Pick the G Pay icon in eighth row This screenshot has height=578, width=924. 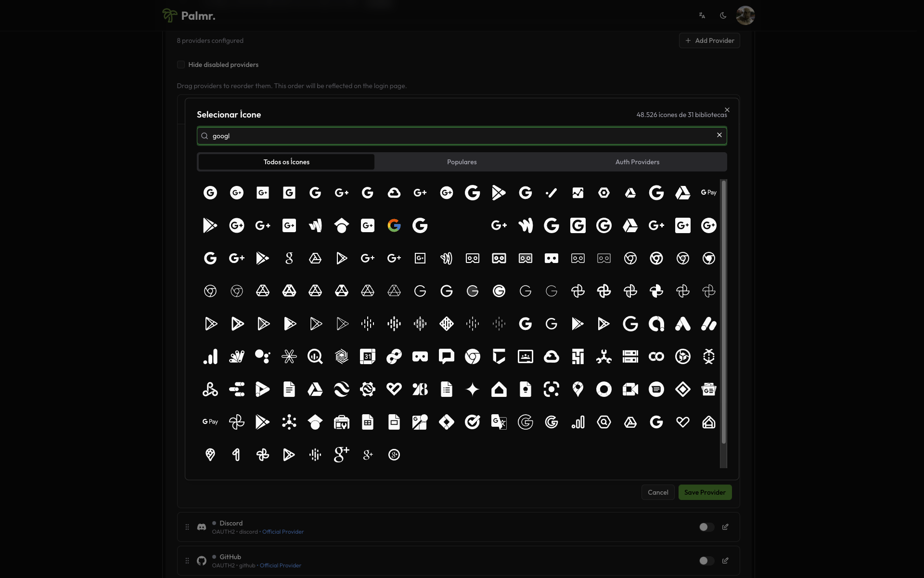(210, 422)
